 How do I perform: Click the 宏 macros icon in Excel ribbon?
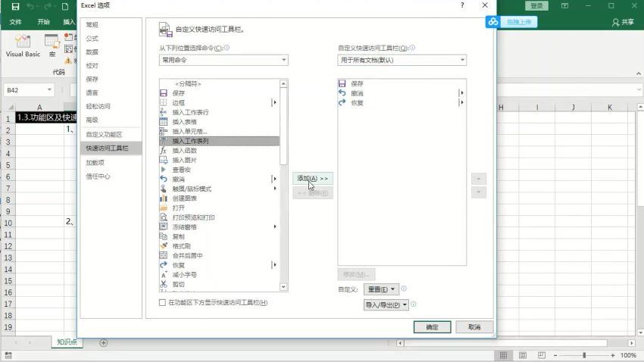(x=52, y=45)
